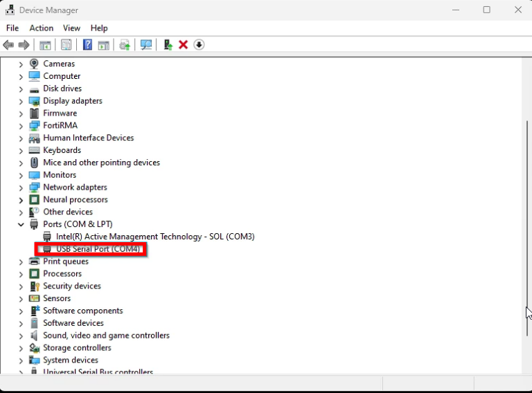
Task: Click the Firmware chip icon
Action: 34,113
